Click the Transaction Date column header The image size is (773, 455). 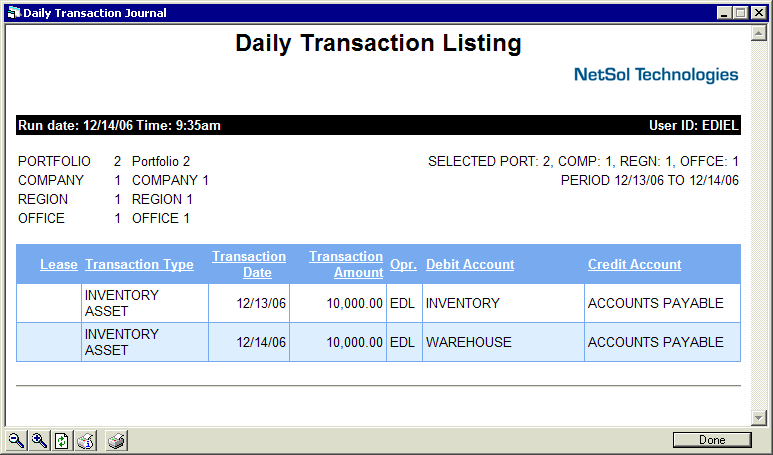pyautogui.click(x=249, y=265)
